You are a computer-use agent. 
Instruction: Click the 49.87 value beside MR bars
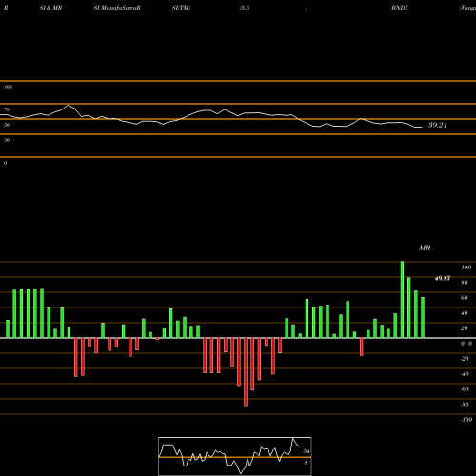click(x=443, y=279)
